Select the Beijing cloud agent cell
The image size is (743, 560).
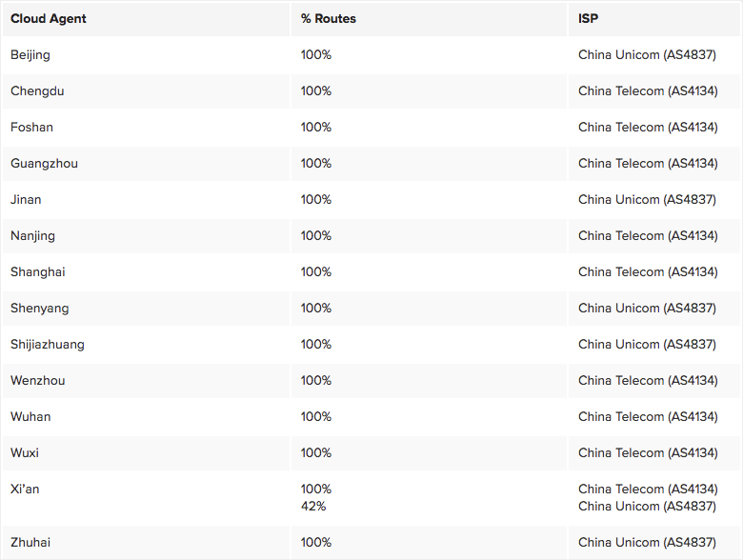30,55
